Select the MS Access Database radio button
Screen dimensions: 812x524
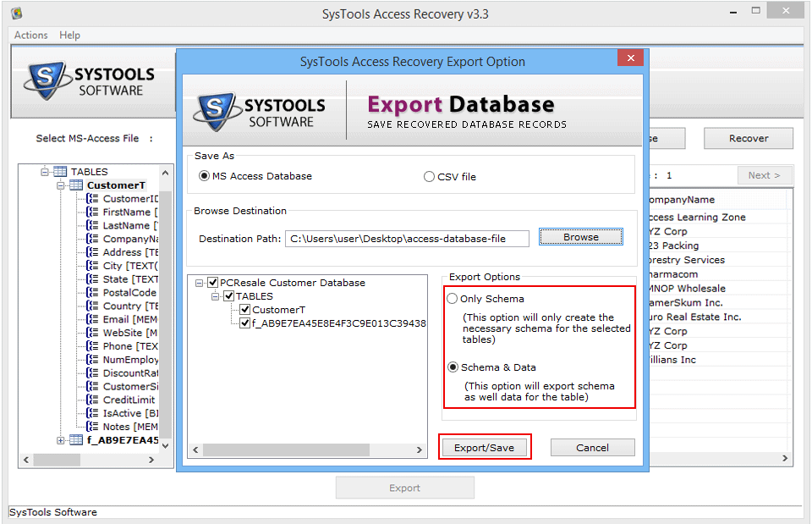pos(204,176)
